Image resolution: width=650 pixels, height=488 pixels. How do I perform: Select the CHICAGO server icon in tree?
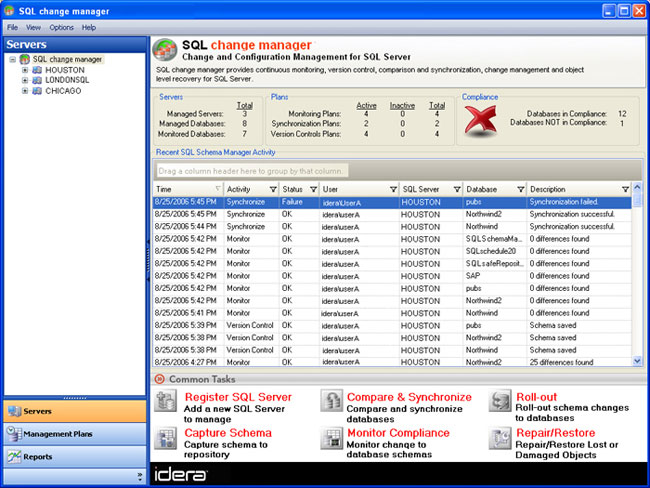[37, 91]
